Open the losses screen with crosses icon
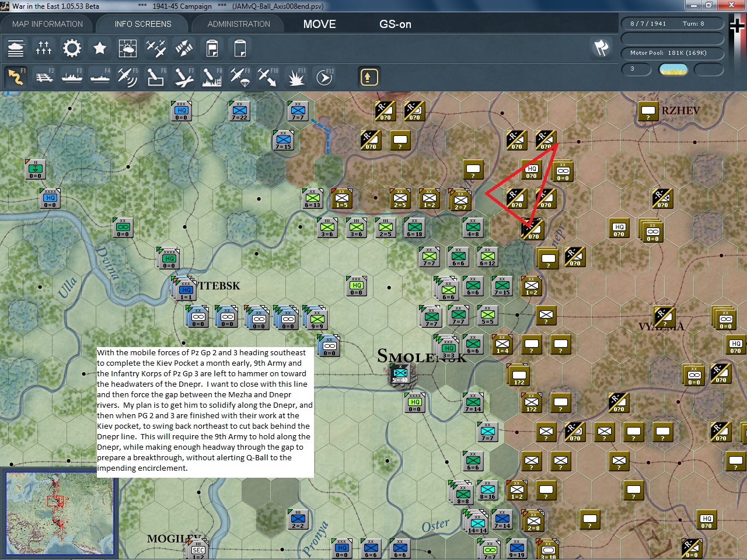This screenshot has height=560, width=747. coord(44,48)
